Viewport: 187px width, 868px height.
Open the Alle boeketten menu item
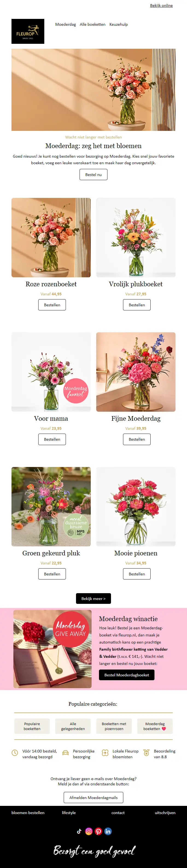coord(92,24)
